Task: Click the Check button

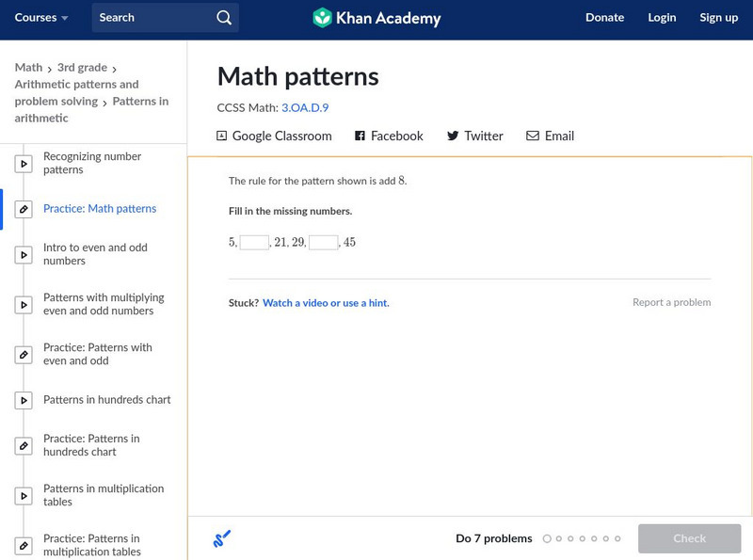Action: [689, 538]
